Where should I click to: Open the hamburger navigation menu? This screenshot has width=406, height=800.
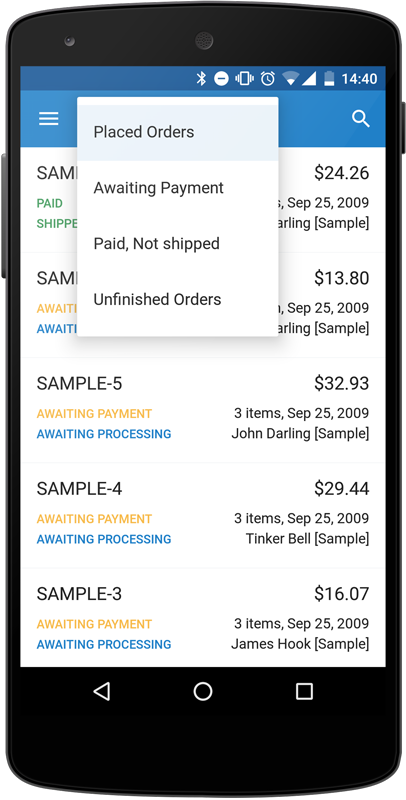coord(48,119)
